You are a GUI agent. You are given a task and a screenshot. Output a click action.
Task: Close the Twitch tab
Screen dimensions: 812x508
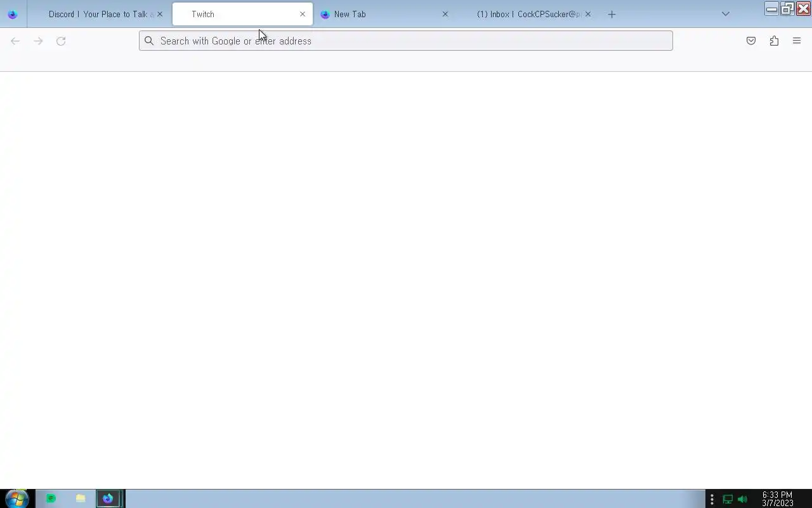(x=303, y=14)
